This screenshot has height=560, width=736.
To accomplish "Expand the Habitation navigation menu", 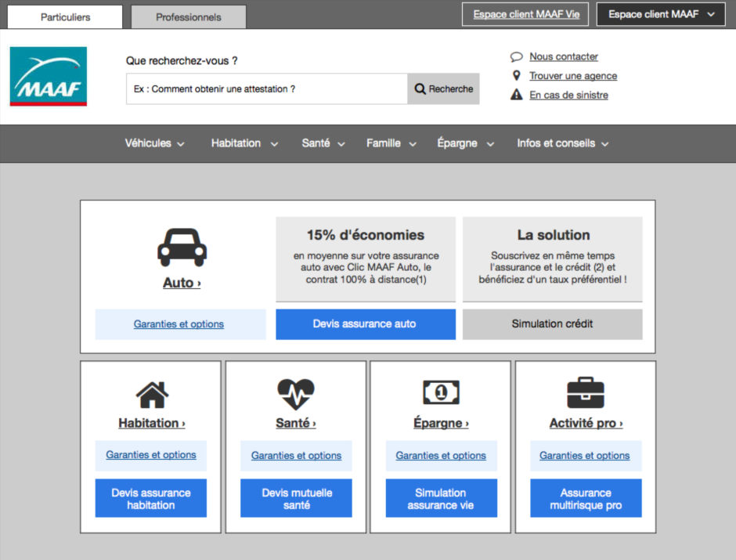I will 244,143.
